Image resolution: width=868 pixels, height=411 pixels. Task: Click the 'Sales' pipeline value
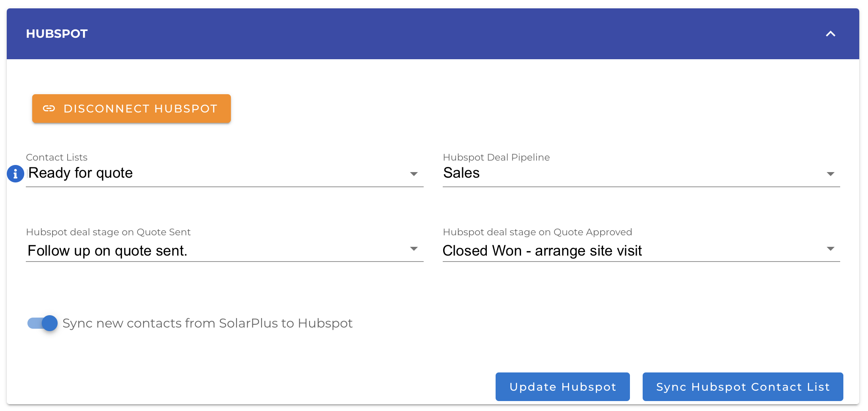coord(461,173)
